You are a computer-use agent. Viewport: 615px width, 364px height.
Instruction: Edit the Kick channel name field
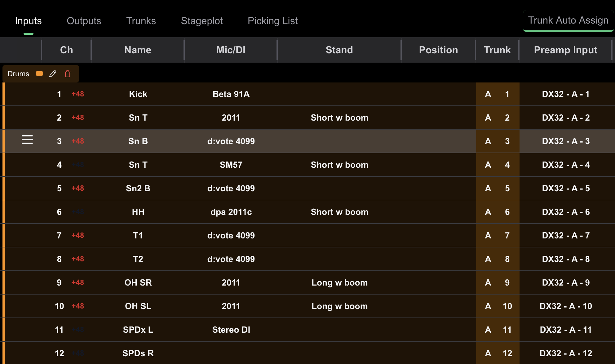tap(138, 94)
